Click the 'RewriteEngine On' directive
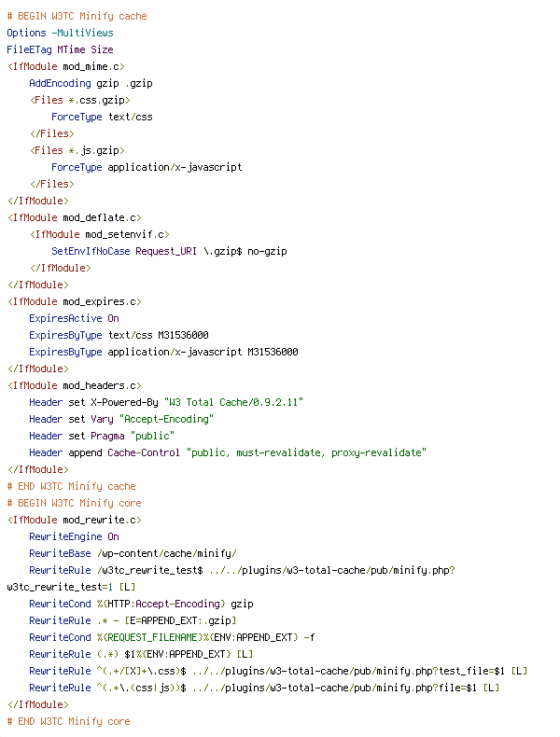Viewport: 560px width, 737px height. 74,536
